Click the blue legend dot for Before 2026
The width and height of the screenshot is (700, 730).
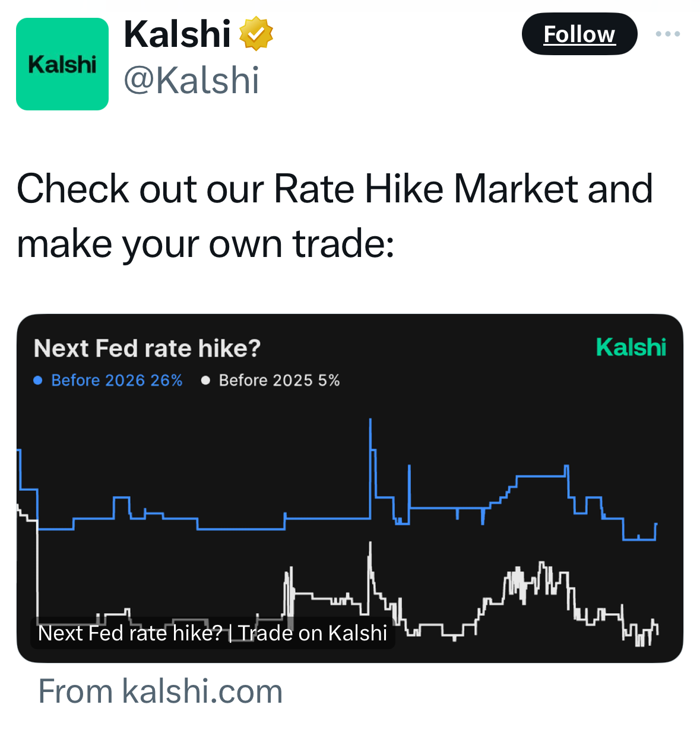(38, 380)
